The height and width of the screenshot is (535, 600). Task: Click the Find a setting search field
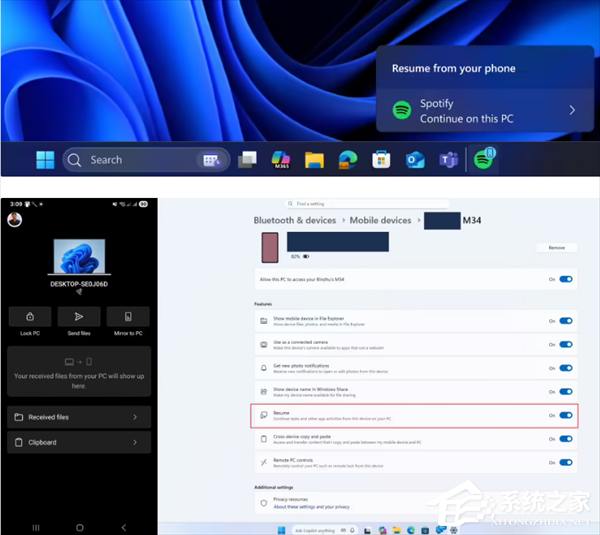tap(367, 204)
